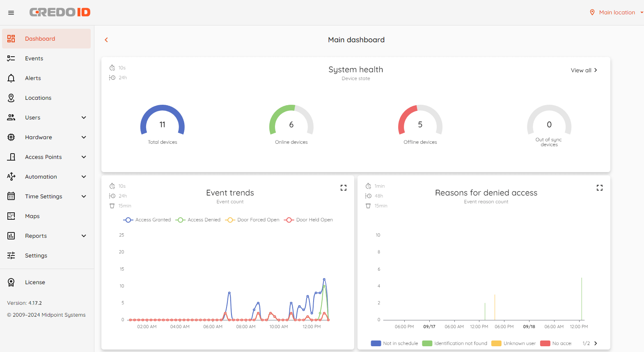Open Dashboard in the sidebar
Viewport: 644px width, 352px height.
(46, 39)
